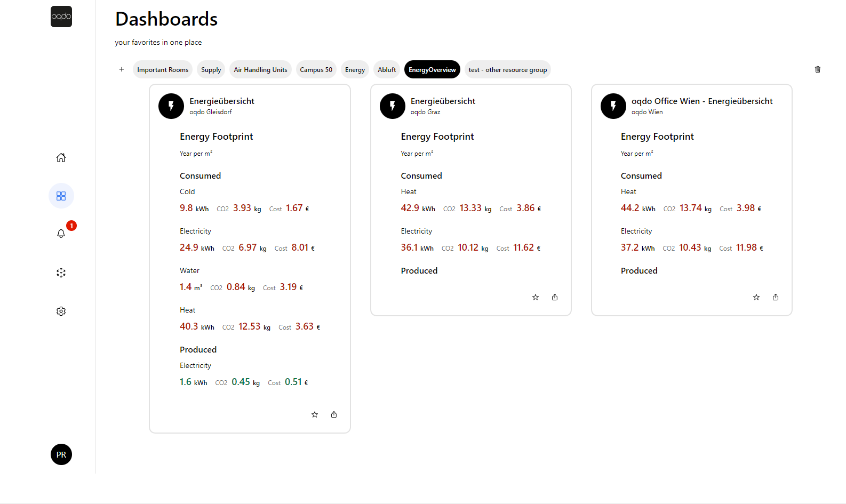Share the oqdo Graz energy card
Viewport: 846px width, 504px height.
[x=555, y=298]
